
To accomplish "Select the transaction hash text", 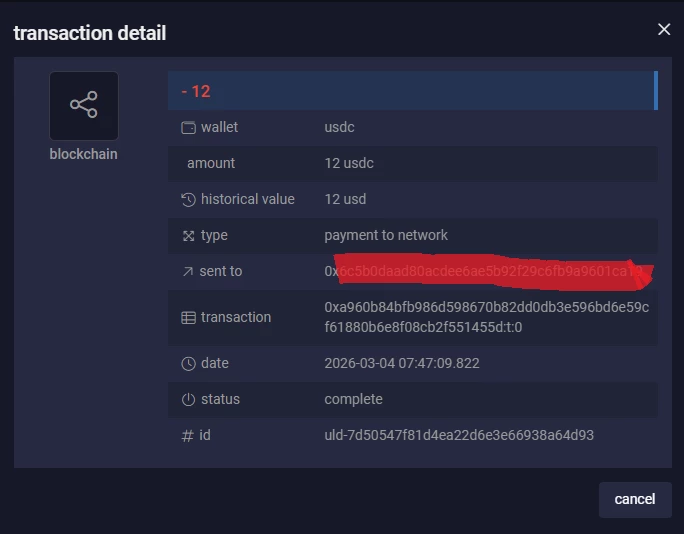I will pos(486,317).
